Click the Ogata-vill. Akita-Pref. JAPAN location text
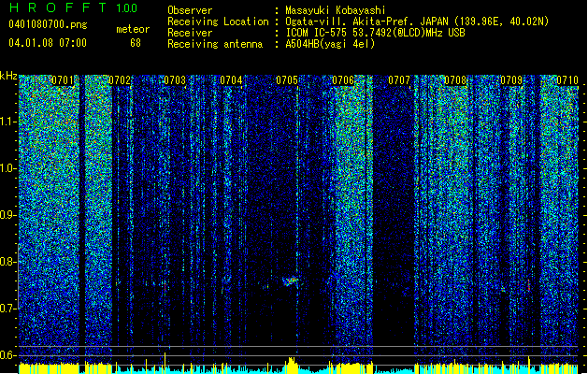Screen dimensions: 588x374 (x=417, y=22)
